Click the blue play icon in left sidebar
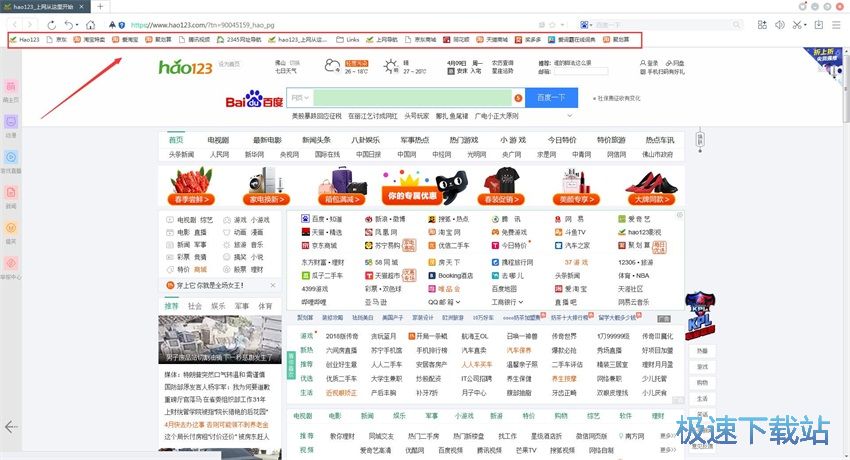 pyautogui.click(x=11, y=157)
